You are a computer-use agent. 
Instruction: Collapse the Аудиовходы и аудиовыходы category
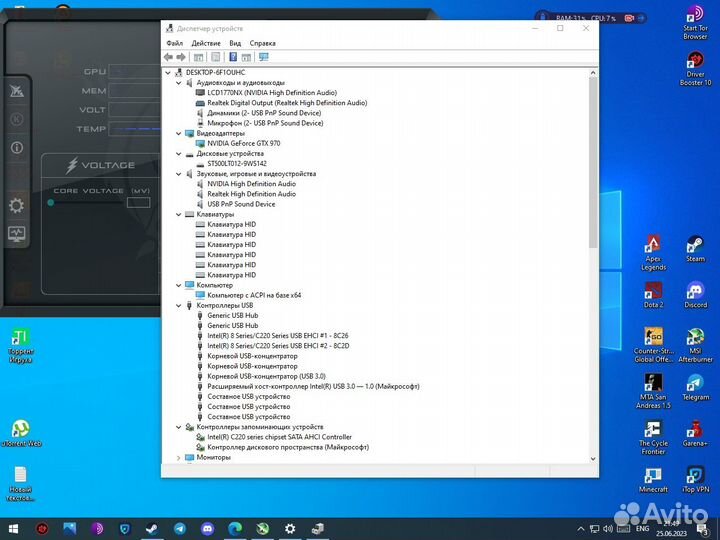point(179,83)
